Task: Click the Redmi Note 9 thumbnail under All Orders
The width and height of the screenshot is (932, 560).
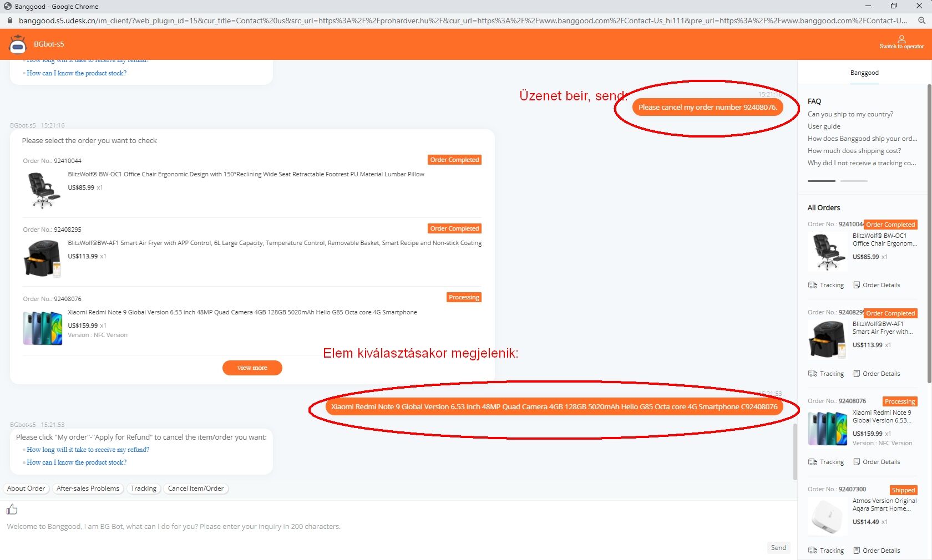Action: pyautogui.click(x=827, y=429)
